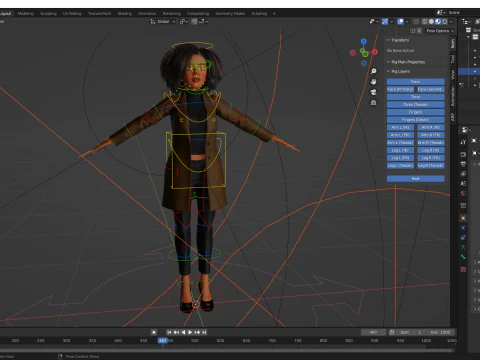
Task: Toggle preview range clock icon
Action: pos(392,332)
